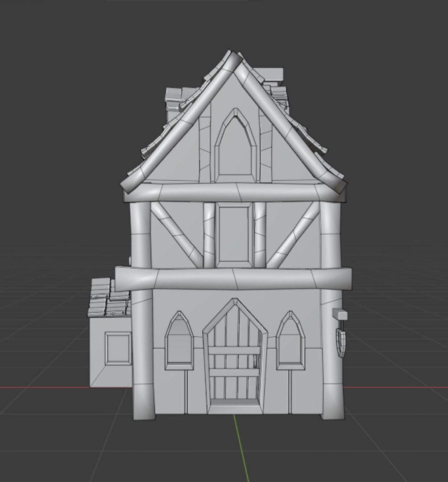Click the left arched ground-floor window
Image resolution: width=448 pixels, height=482 pixels.
point(179,341)
